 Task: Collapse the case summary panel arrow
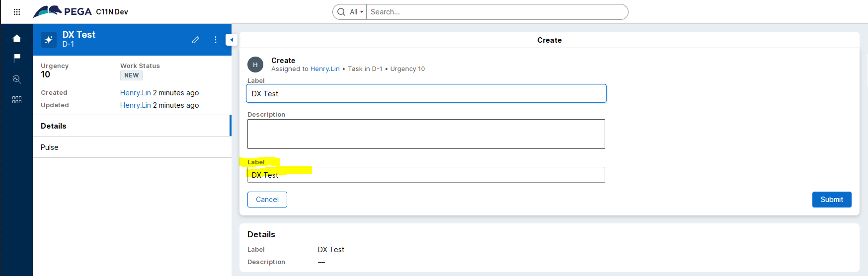pos(232,40)
